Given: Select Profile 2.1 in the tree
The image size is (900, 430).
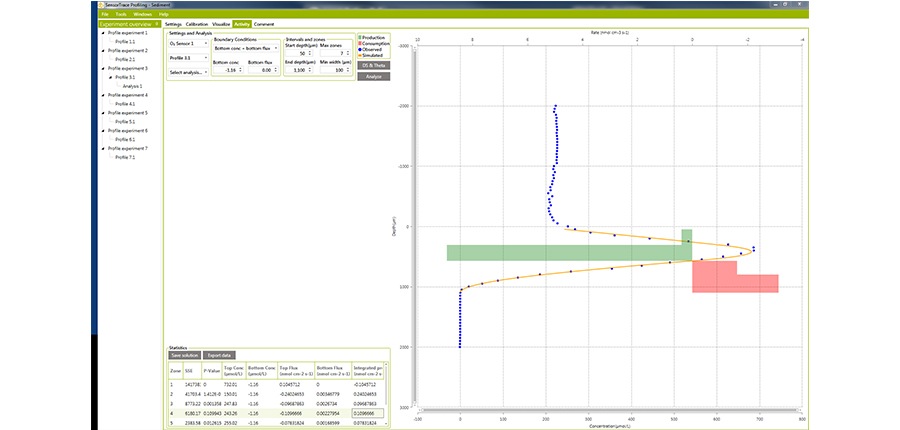Looking at the screenshot, I should point(125,60).
